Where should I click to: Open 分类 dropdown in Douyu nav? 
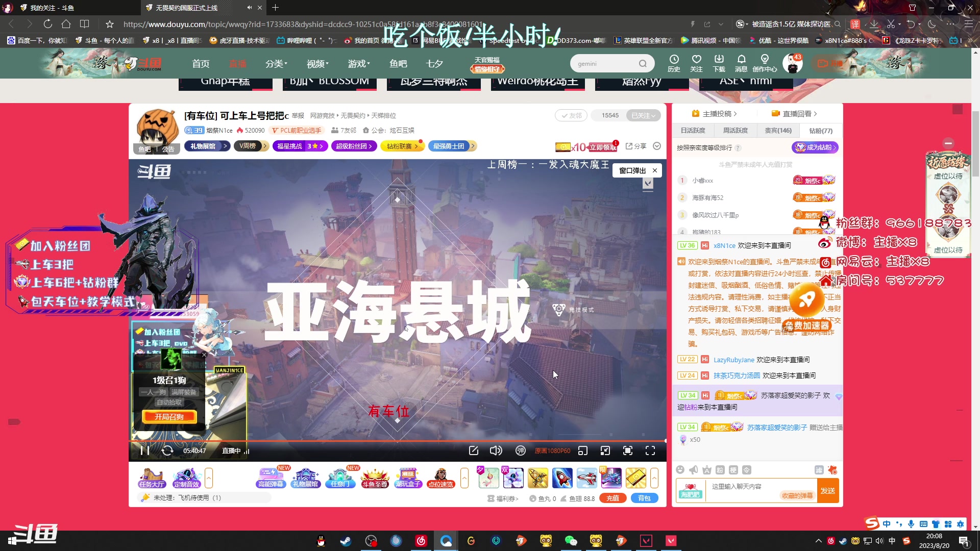(276, 64)
